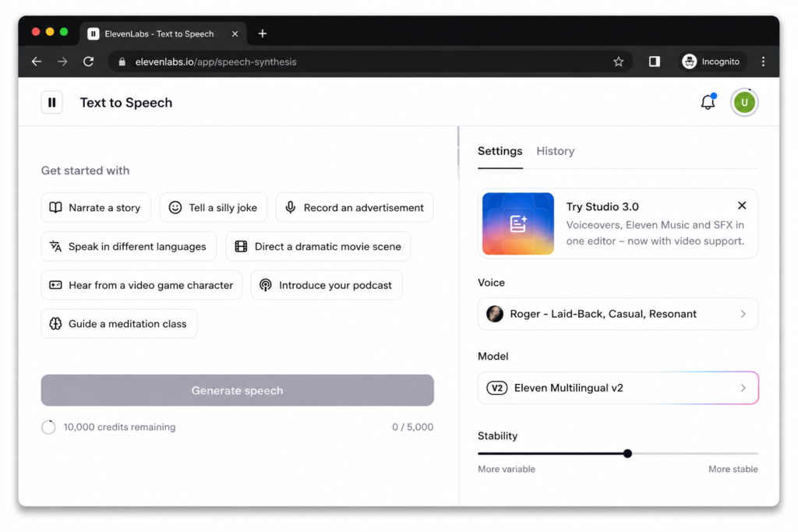This screenshot has height=532, width=798.
Task: Open the user avatar menu
Action: [x=744, y=102]
